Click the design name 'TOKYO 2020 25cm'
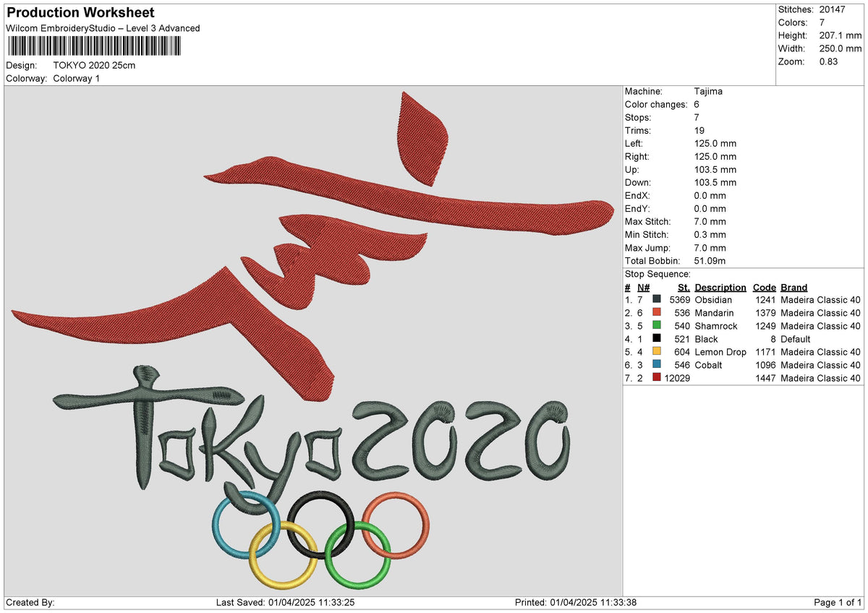Viewport: 868px width, 613px height. pos(94,65)
